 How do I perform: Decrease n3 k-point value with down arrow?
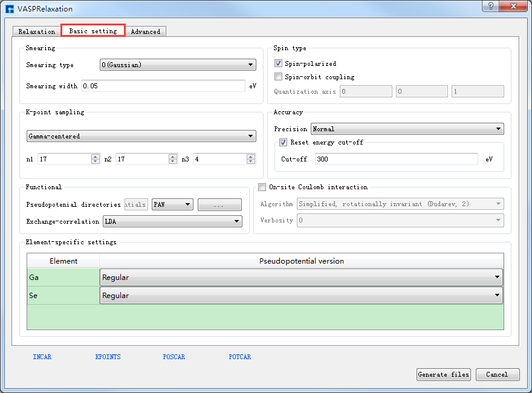click(250, 161)
